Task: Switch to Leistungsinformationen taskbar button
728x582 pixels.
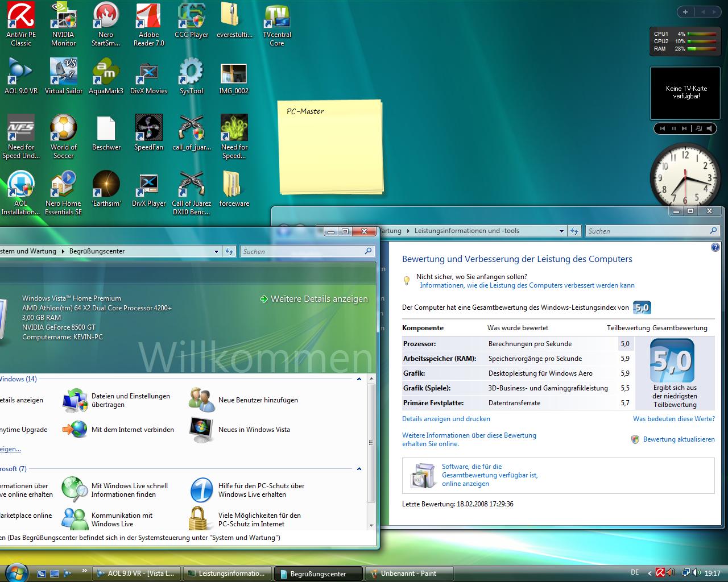Action: (227, 573)
